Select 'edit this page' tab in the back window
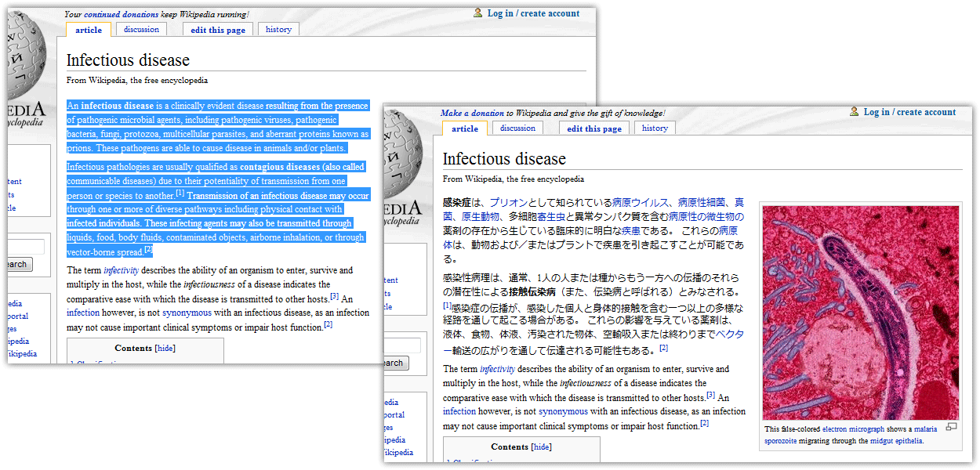Viewport: 980px width, 470px height. click(218, 30)
